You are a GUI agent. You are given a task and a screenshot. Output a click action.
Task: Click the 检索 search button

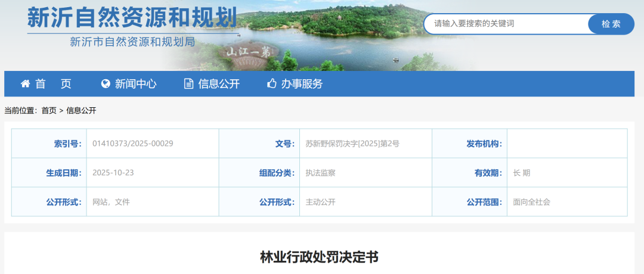coord(611,24)
